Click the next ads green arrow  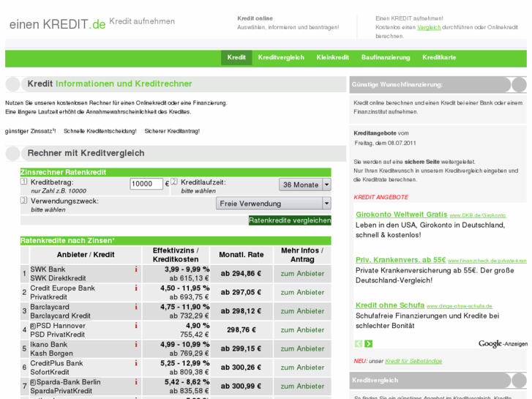point(369,343)
